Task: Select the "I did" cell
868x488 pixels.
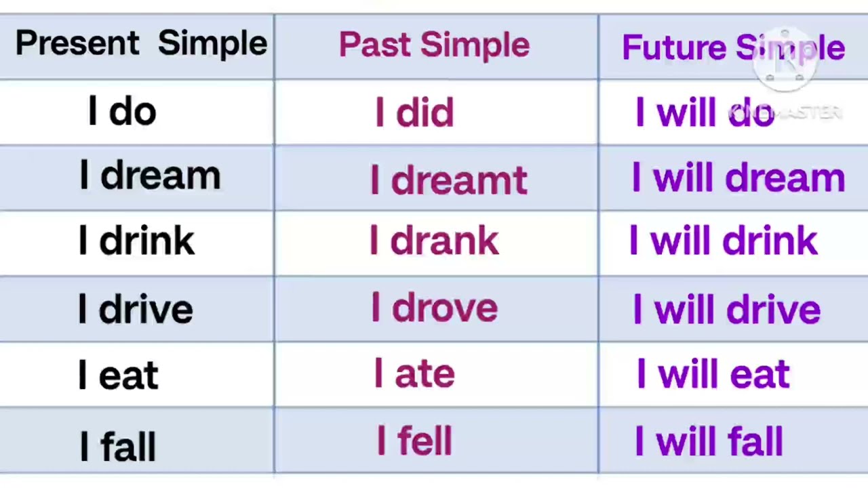Action: (414, 112)
